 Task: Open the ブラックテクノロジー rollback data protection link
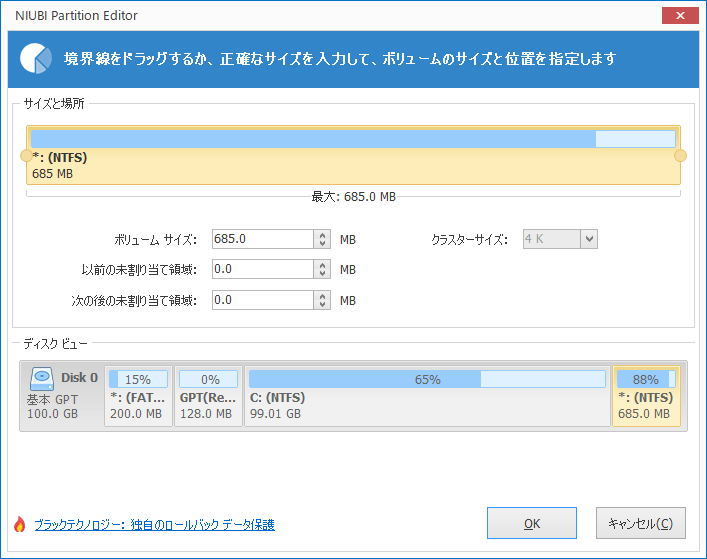154,525
